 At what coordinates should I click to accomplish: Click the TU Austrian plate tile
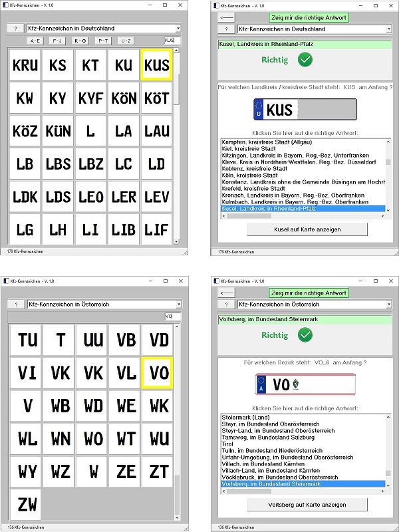tap(27, 340)
